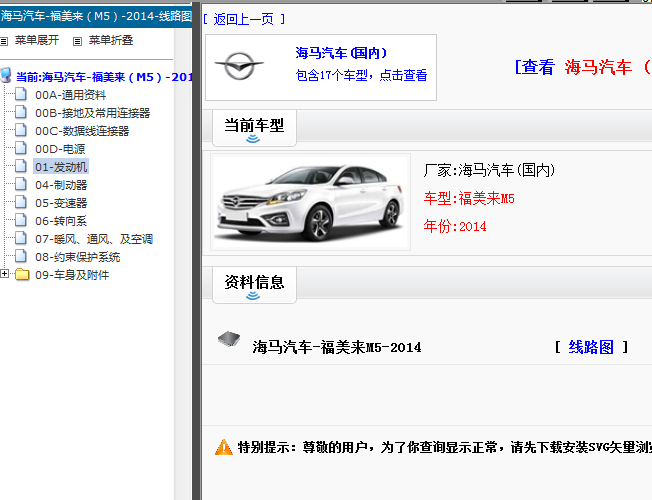Image resolution: width=652 pixels, height=500 pixels.
Task: Click the page icon beside 04-制动器
Action: click(x=21, y=184)
